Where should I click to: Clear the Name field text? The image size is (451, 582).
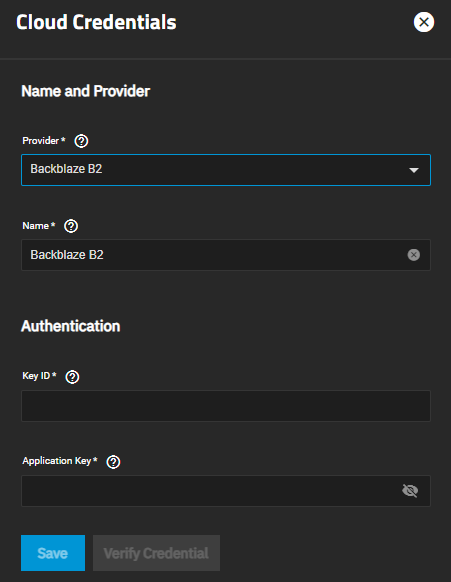click(414, 255)
